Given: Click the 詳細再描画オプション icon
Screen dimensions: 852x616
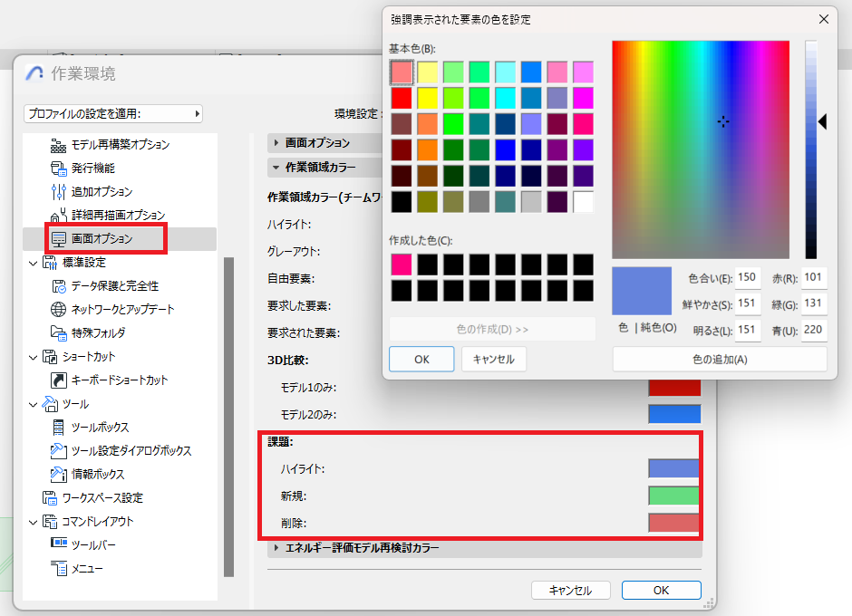Looking at the screenshot, I should tap(58, 216).
